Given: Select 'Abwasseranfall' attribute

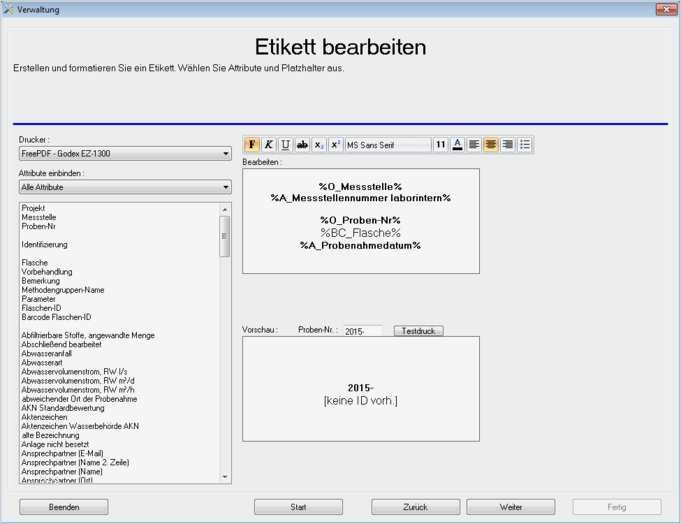Looking at the screenshot, I should coord(46,354).
